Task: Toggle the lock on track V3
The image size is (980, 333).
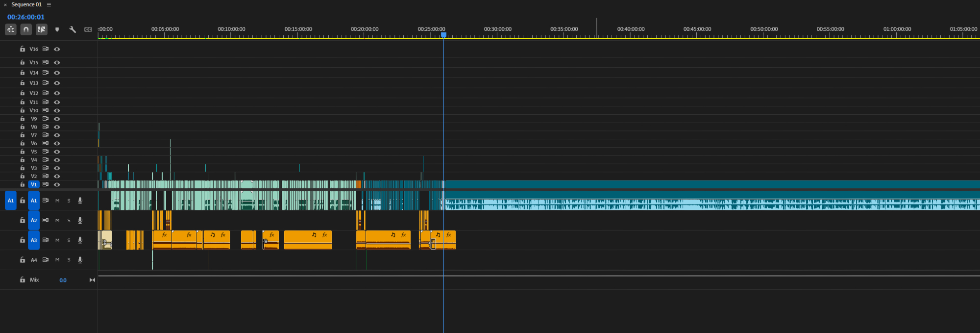Action: pos(23,168)
